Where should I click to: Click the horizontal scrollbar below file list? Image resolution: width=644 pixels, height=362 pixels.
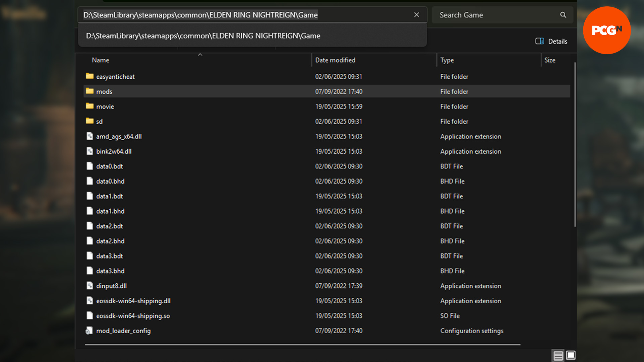pyautogui.click(x=303, y=344)
